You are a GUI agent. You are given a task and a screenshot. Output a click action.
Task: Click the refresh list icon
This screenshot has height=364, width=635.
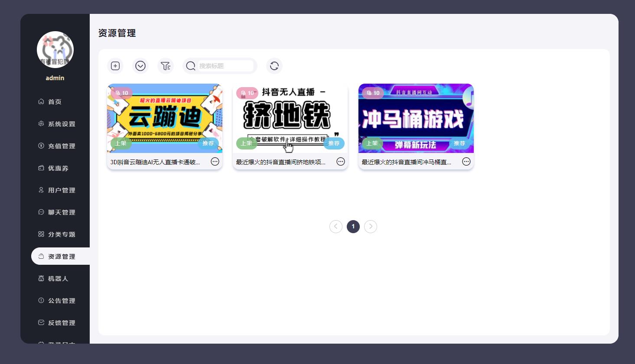(274, 66)
